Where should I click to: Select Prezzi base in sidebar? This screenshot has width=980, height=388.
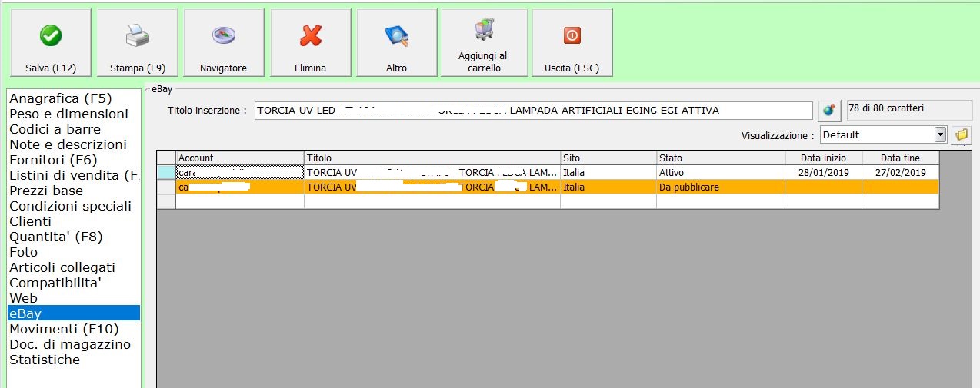coord(45,191)
